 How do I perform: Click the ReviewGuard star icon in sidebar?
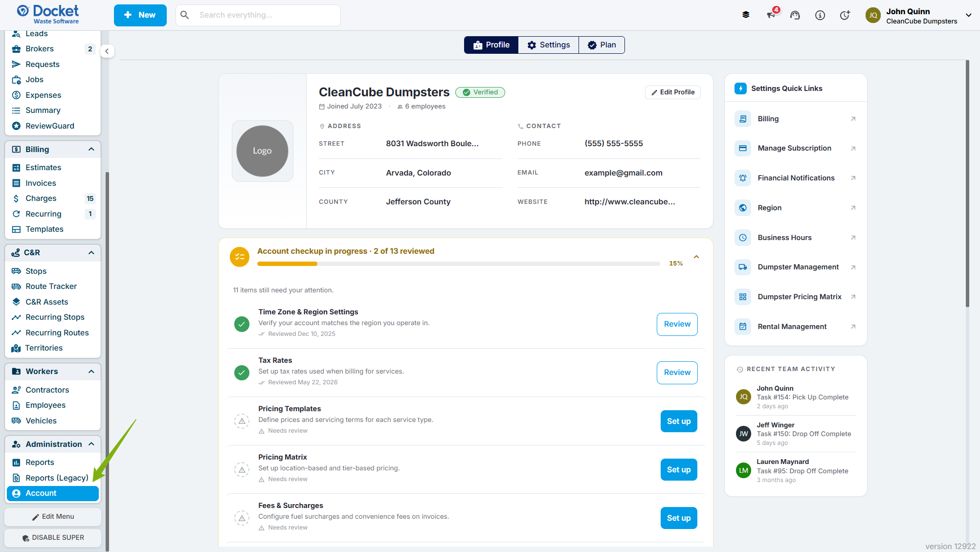click(x=16, y=126)
